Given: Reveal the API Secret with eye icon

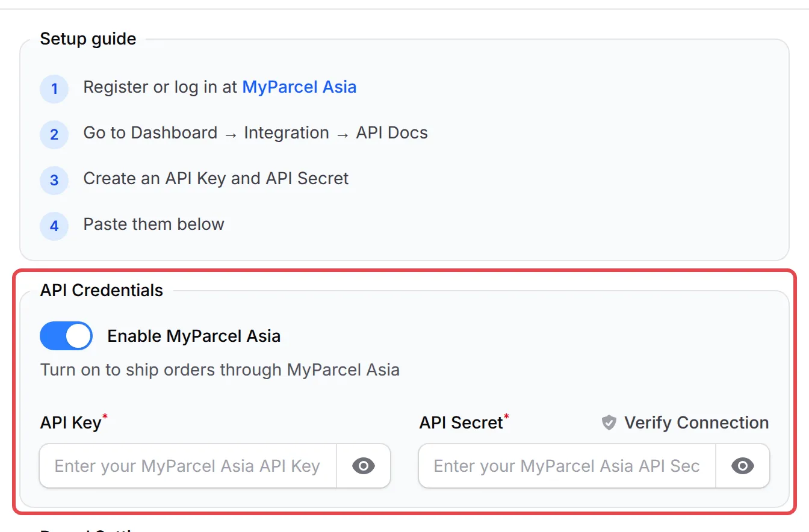Looking at the screenshot, I should pyautogui.click(x=743, y=466).
